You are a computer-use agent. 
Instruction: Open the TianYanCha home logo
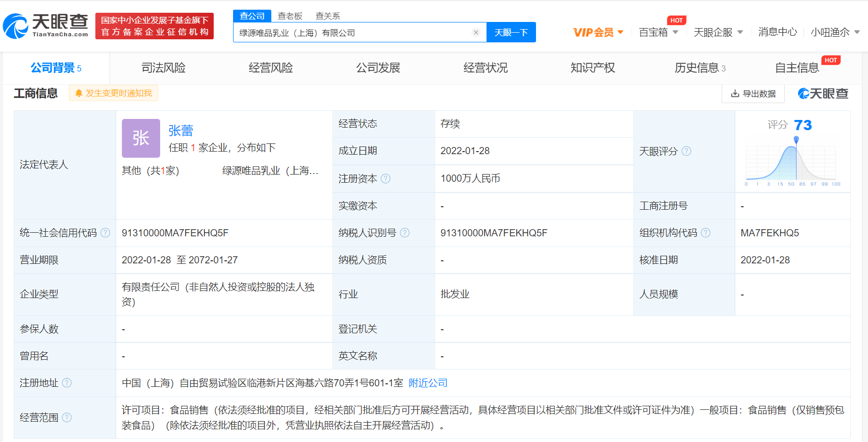(46, 26)
